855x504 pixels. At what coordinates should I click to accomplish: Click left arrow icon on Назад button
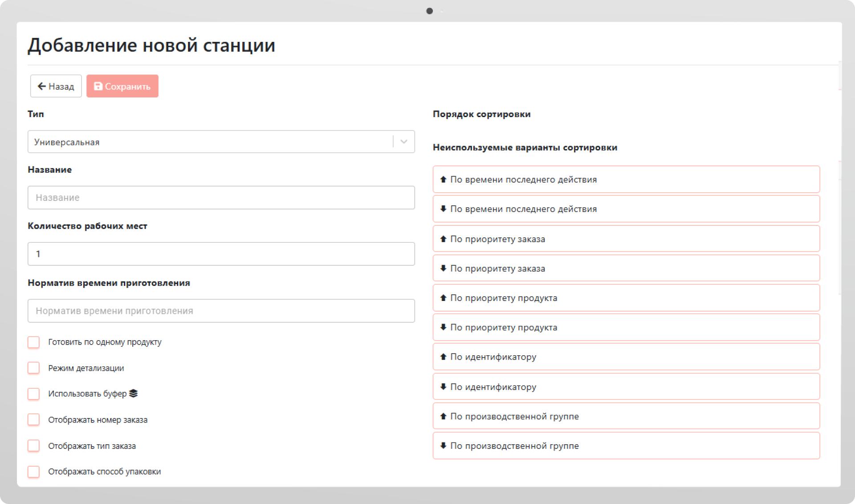[42, 86]
